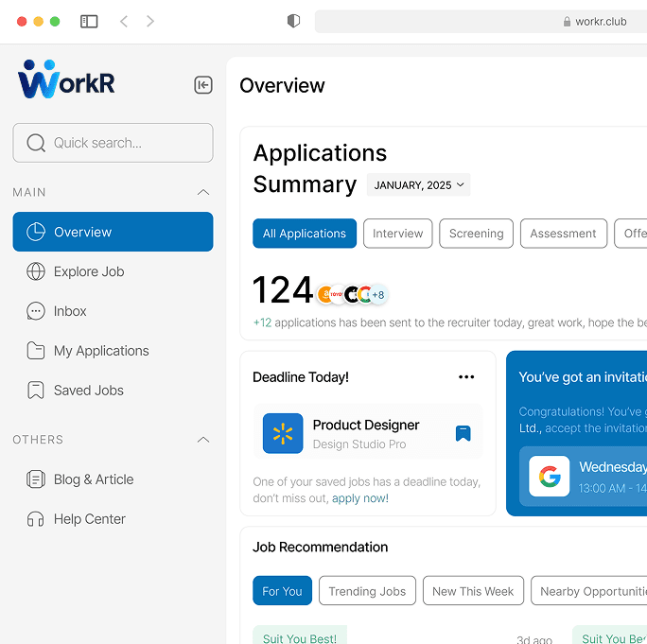Select the Screening filter chip

(x=476, y=234)
